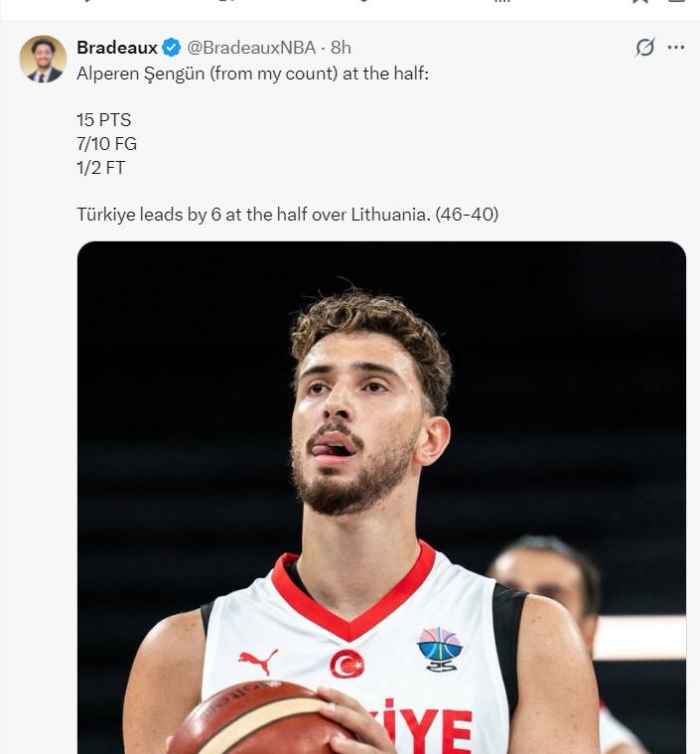
Task: Click the Grok explain-post icon
Action: pos(645,48)
